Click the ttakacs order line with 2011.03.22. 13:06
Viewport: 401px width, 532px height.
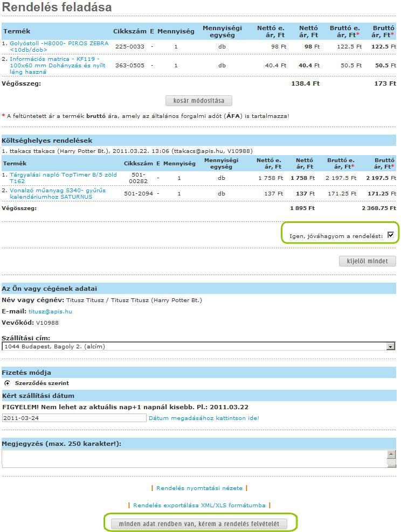click(x=127, y=151)
